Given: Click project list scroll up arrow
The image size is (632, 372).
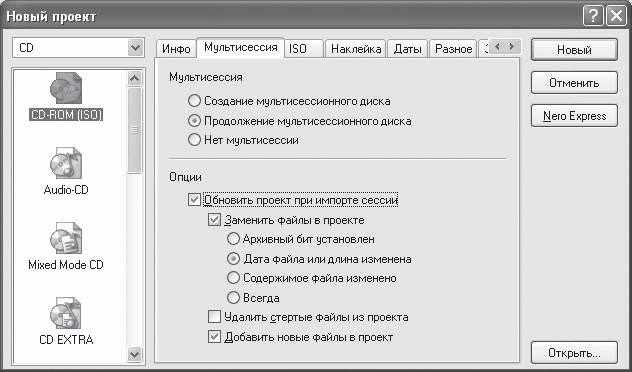Looking at the screenshot, I should coord(135,78).
